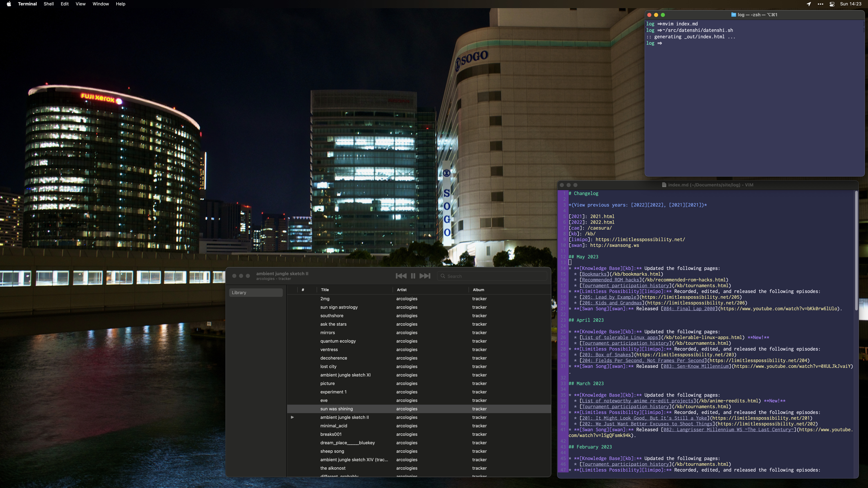Open the Window menu
Viewport: 868px width, 488px height.
(x=100, y=4)
